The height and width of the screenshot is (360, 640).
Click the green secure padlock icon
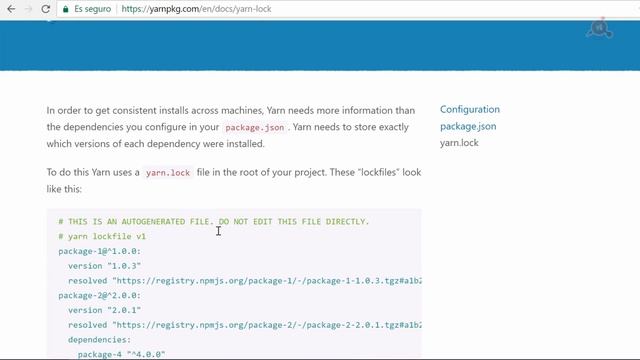click(x=65, y=9)
